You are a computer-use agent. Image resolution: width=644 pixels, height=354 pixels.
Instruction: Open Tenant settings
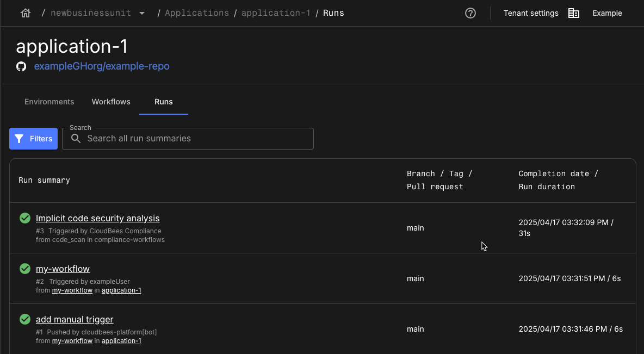pyautogui.click(x=531, y=13)
